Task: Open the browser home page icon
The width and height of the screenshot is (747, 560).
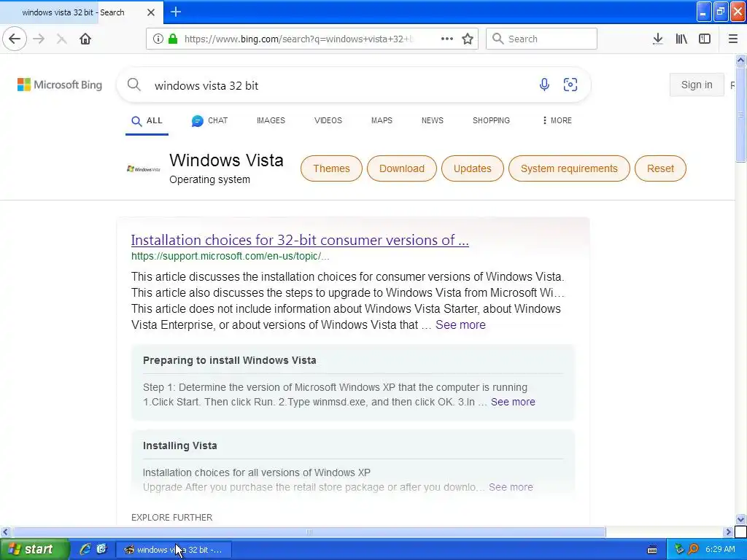Action: pyautogui.click(x=85, y=39)
